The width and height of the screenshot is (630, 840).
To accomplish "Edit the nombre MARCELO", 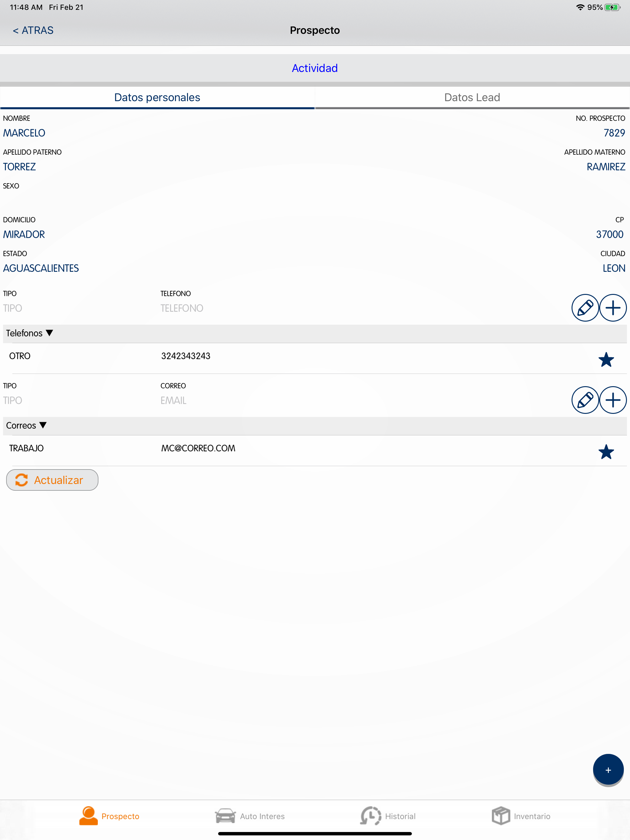I will [x=24, y=133].
